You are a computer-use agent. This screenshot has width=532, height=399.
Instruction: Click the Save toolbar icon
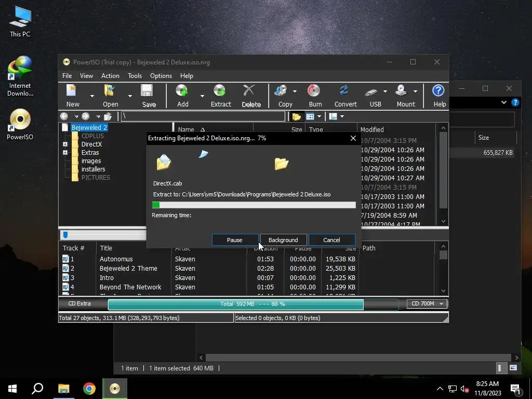[x=149, y=96]
